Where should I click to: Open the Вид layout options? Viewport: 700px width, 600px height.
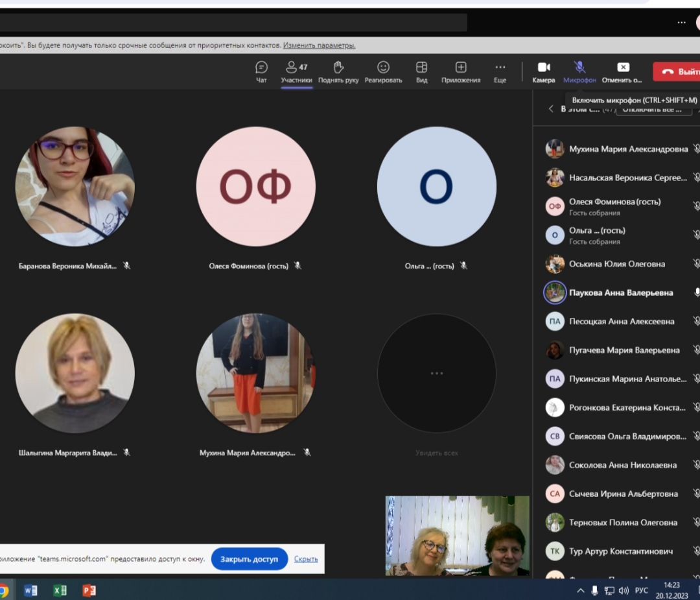421,68
